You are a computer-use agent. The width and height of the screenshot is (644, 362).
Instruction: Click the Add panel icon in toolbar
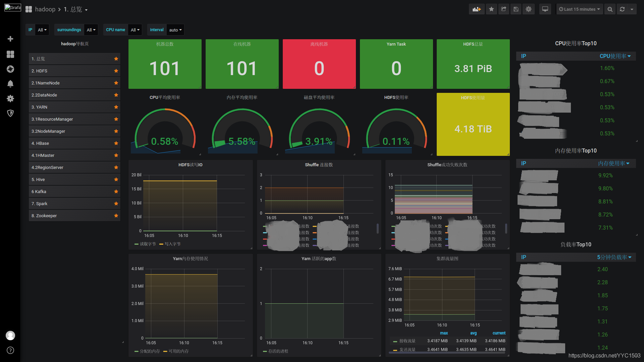point(477,9)
